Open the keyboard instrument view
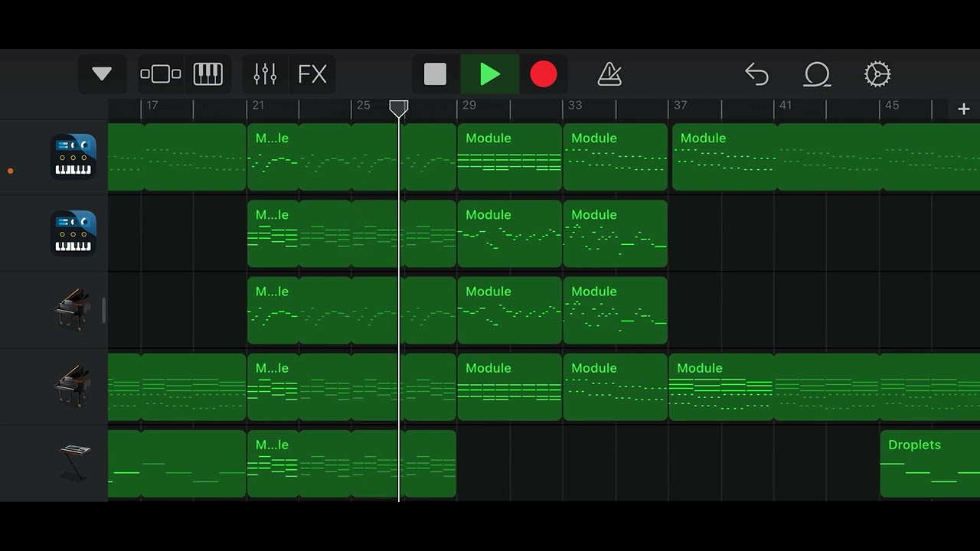This screenshot has width=980, height=551. [207, 74]
